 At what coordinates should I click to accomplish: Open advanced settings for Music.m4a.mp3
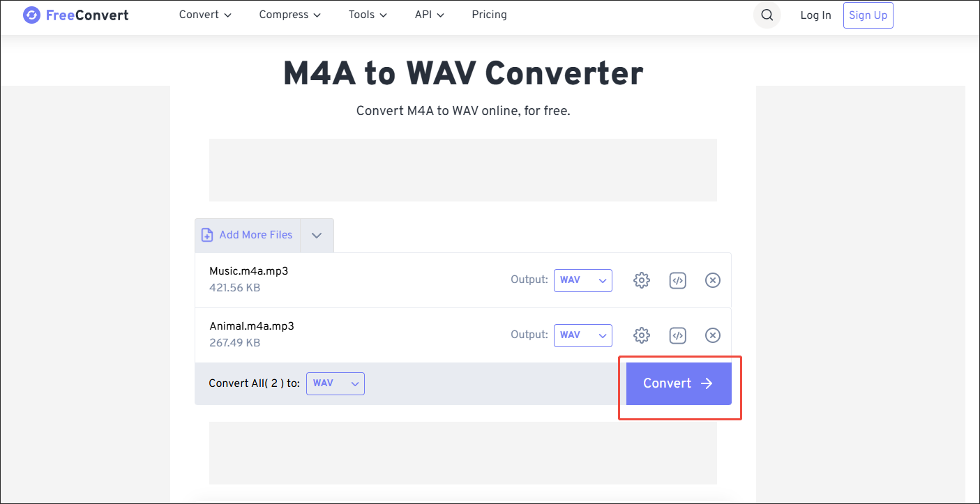[x=641, y=280]
